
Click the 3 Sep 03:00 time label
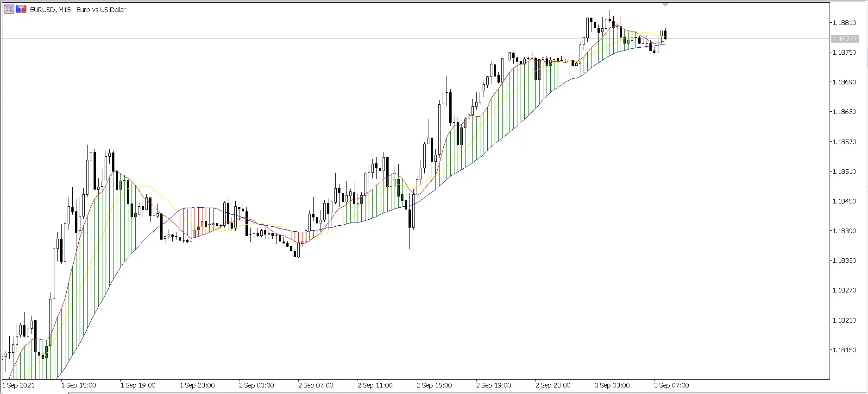pyautogui.click(x=612, y=385)
